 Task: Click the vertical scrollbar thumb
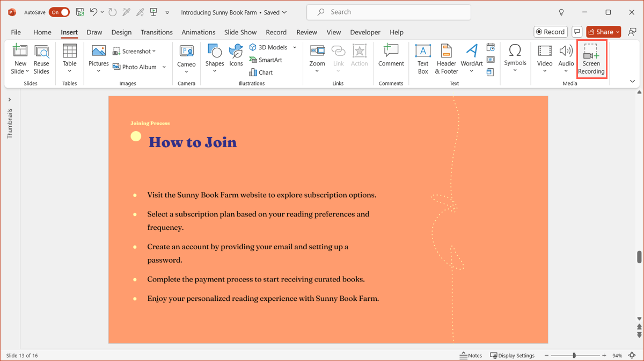(x=639, y=257)
